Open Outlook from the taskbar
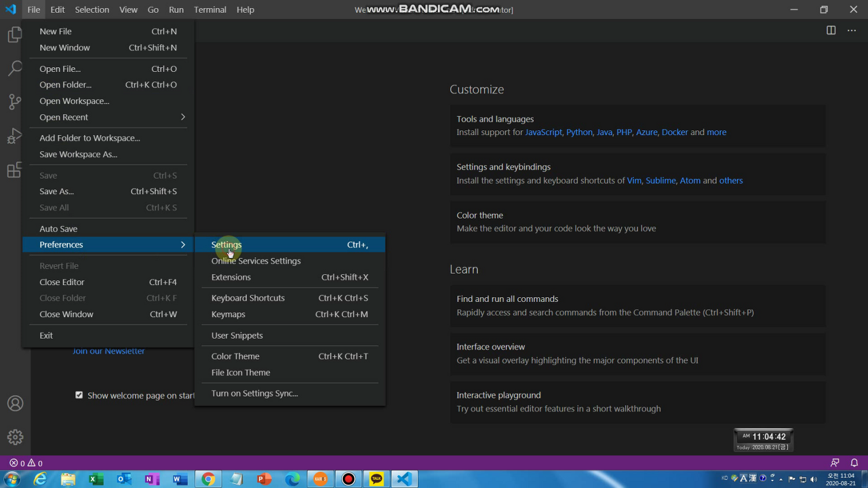Image resolution: width=868 pixels, height=488 pixels. tap(124, 479)
